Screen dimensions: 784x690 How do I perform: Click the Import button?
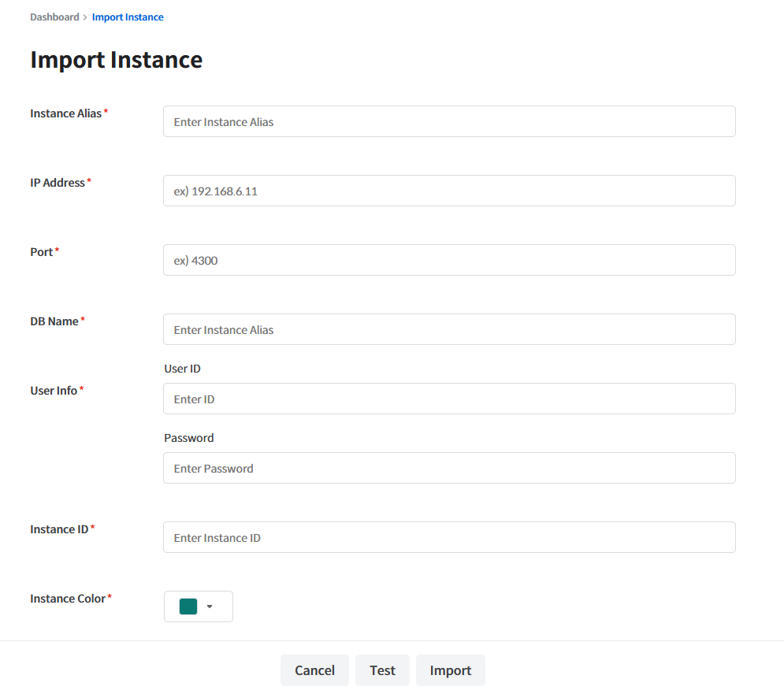pyautogui.click(x=450, y=670)
